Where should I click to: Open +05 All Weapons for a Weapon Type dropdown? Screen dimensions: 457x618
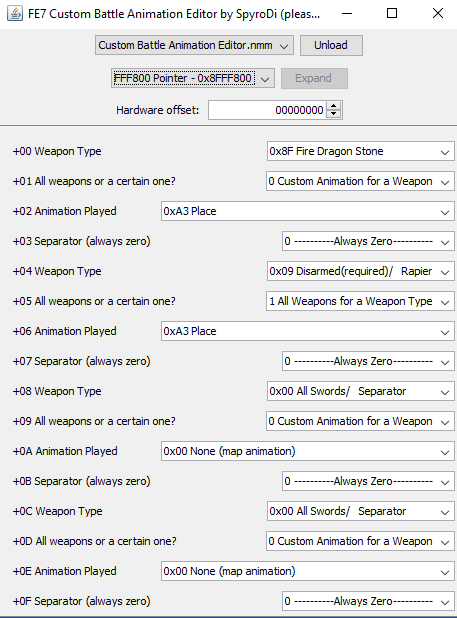coord(360,301)
